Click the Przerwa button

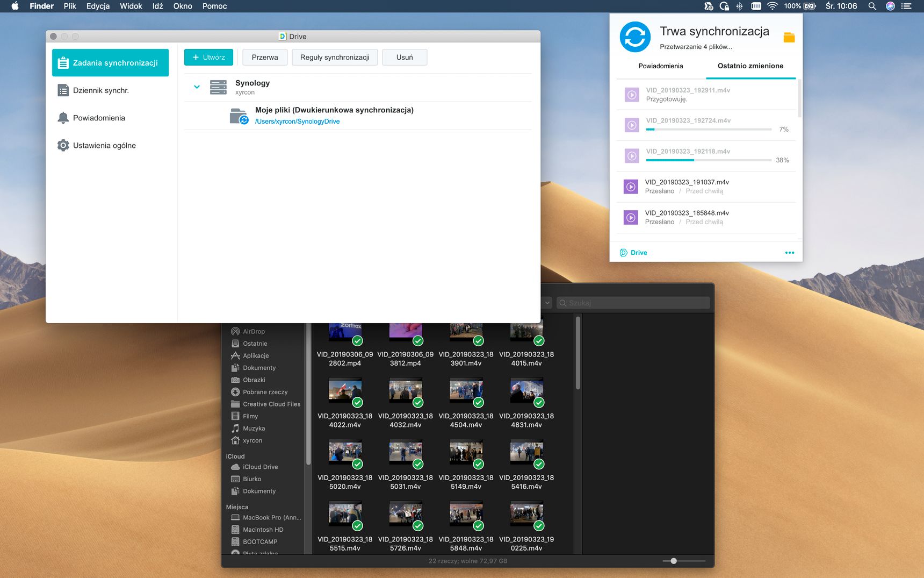click(265, 58)
